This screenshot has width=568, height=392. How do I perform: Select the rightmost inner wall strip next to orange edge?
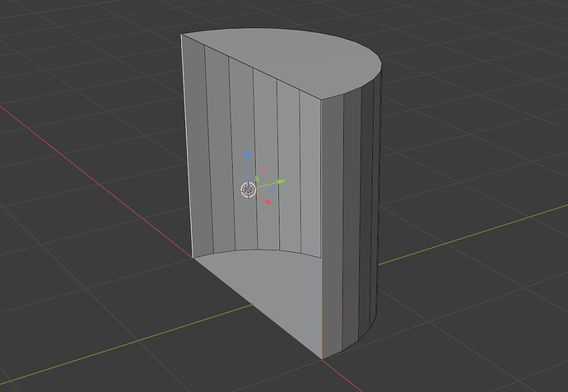(311, 174)
